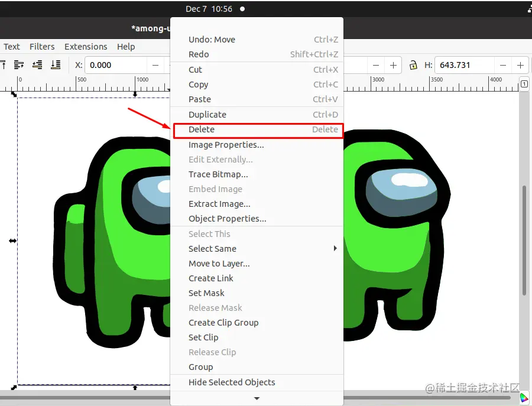The height and width of the screenshot is (406, 532).
Task: Click Trace Bitmap menu entry
Action: (257, 174)
